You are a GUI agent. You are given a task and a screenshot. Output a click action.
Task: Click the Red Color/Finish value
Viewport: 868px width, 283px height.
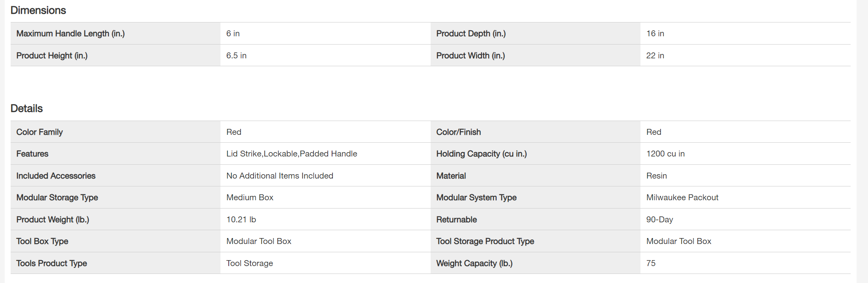pyautogui.click(x=653, y=132)
